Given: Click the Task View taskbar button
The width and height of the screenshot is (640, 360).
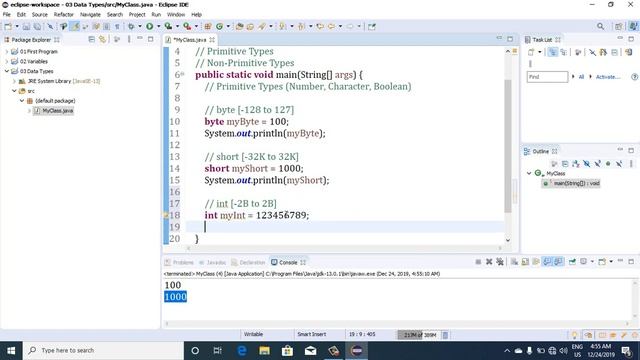Looking at the screenshot, I should click(x=218, y=351).
